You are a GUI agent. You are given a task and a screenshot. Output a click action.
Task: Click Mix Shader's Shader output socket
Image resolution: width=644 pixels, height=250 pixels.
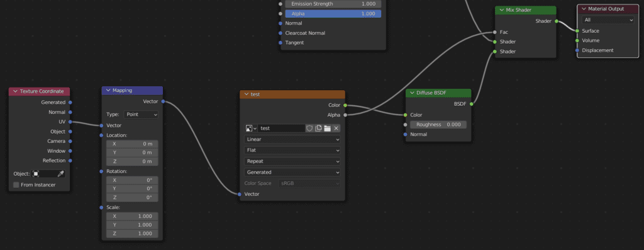(557, 21)
